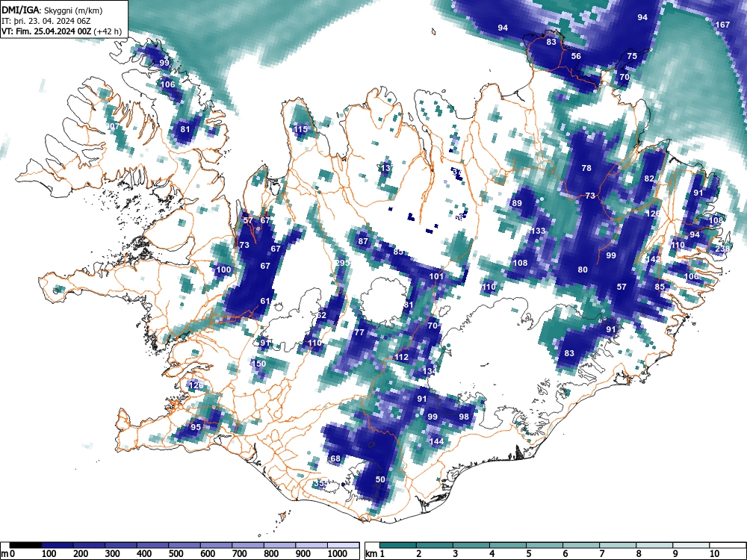This screenshot has width=747, height=560.
Task: Click the visibility value 133
Action: click(538, 231)
